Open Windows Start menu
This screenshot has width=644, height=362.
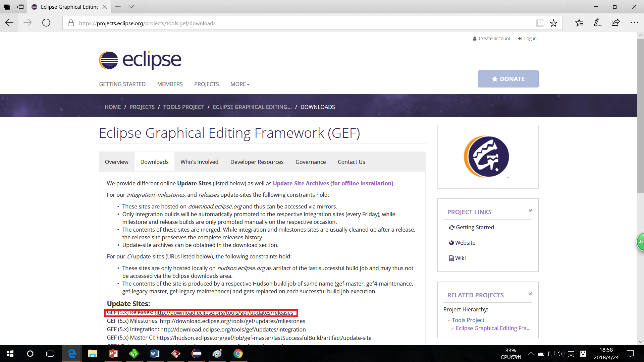tap(10, 354)
